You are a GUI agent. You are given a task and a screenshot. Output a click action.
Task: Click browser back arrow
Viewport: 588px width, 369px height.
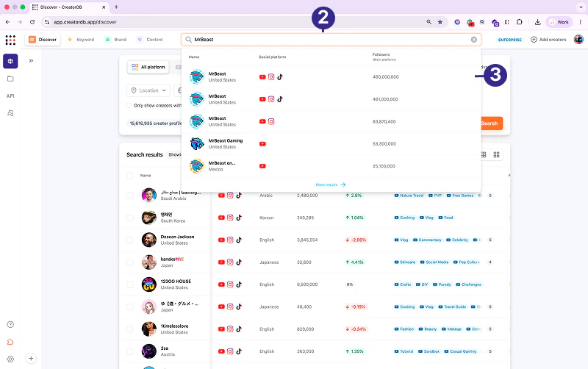pos(8,22)
